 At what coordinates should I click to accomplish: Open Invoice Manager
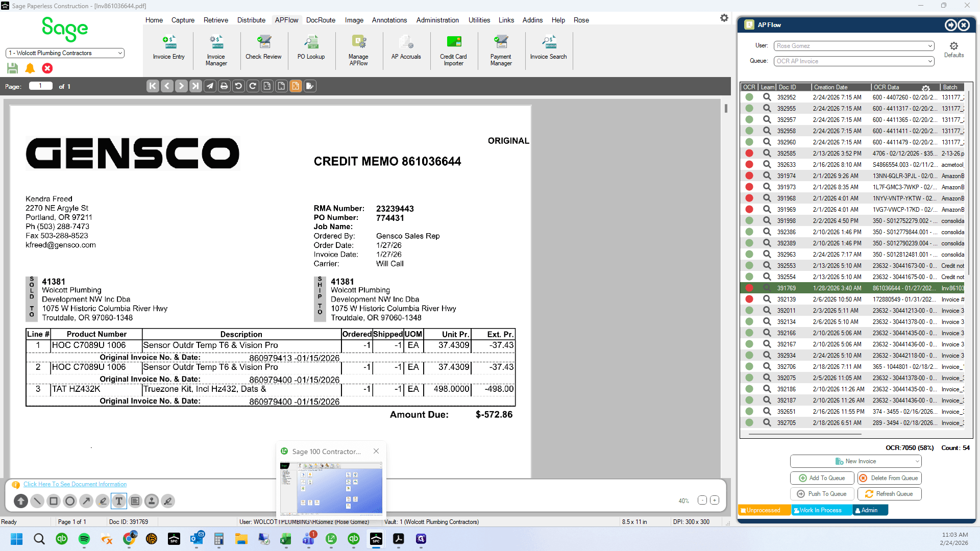[216, 51]
